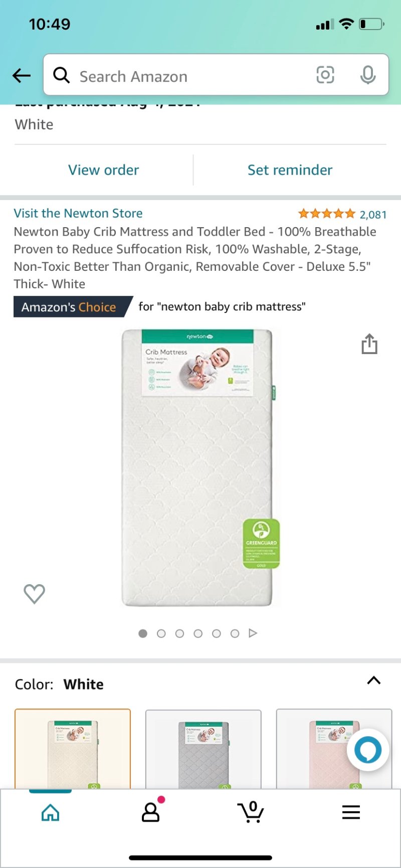Open the hamburger menu tab
This screenshot has height=868, width=401.
pyautogui.click(x=351, y=812)
